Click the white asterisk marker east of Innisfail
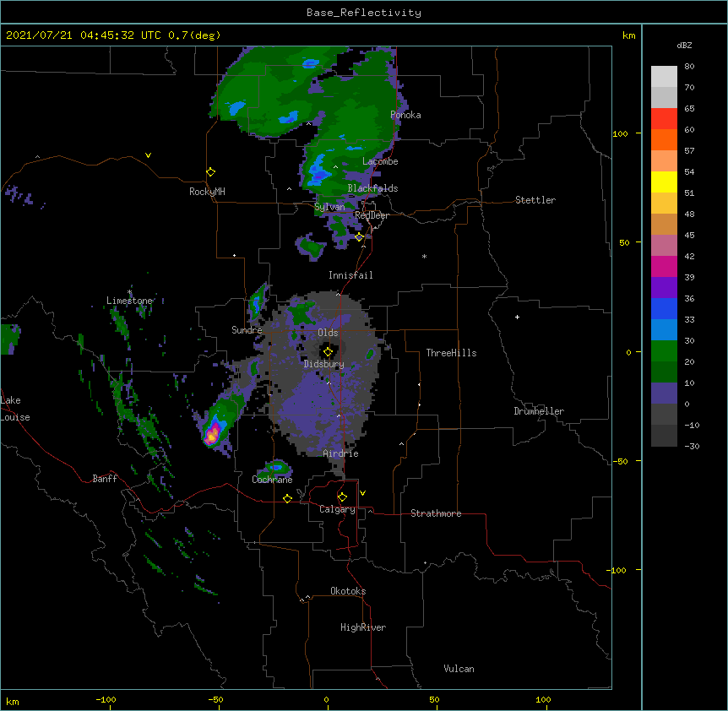Image resolution: width=728 pixels, height=711 pixels. (424, 256)
